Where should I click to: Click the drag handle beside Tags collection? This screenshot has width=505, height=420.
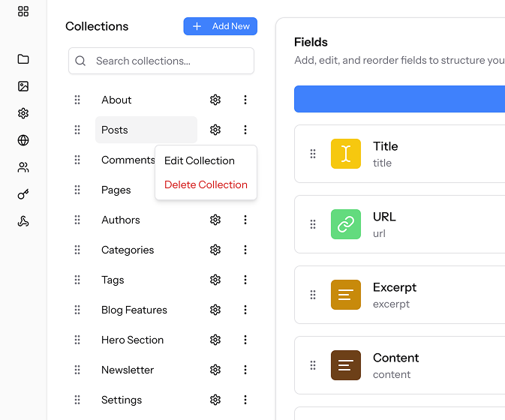[x=77, y=280]
